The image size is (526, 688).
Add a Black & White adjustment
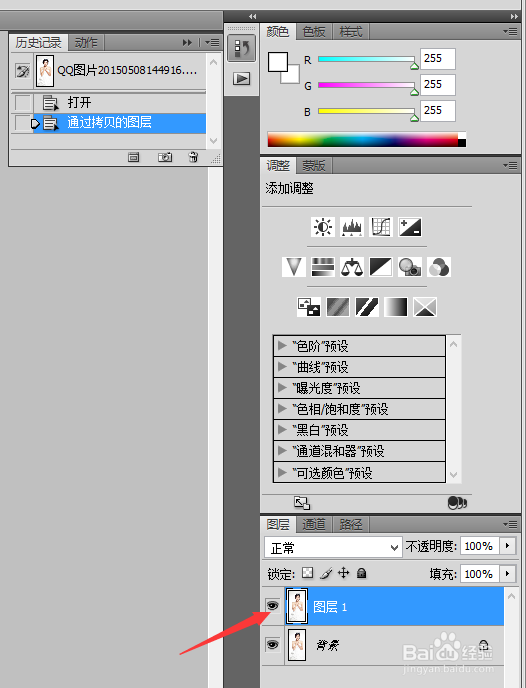(x=381, y=267)
